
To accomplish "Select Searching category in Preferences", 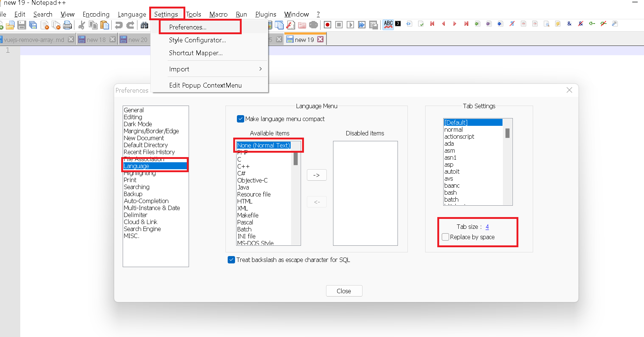I will tap(136, 187).
